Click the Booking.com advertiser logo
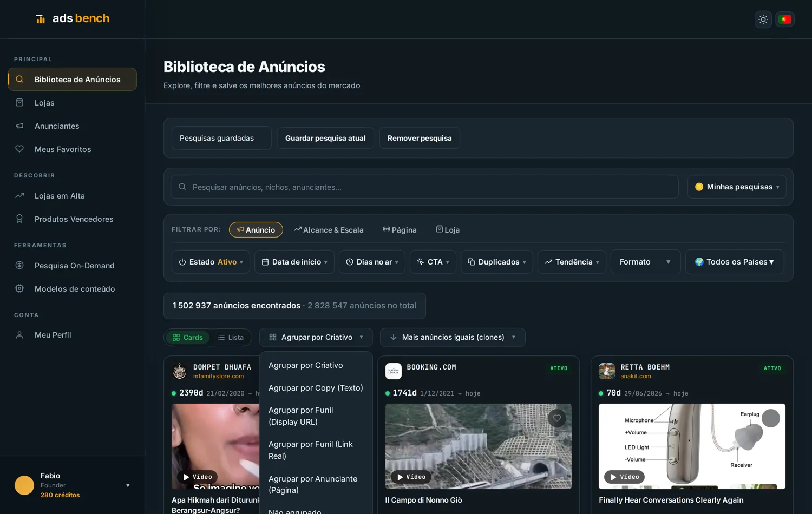The width and height of the screenshot is (812, 514). pyautogui.click(x=394, y=371)
